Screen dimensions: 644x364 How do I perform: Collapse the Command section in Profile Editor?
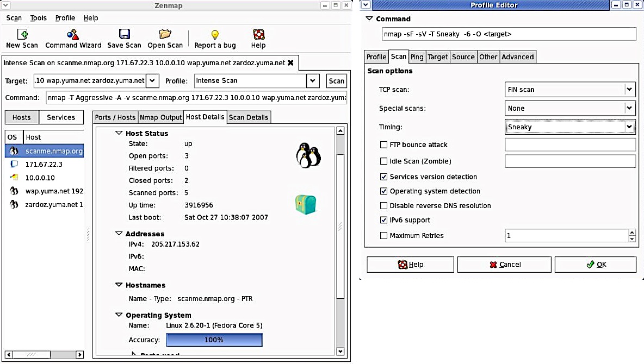pos(369,18)
